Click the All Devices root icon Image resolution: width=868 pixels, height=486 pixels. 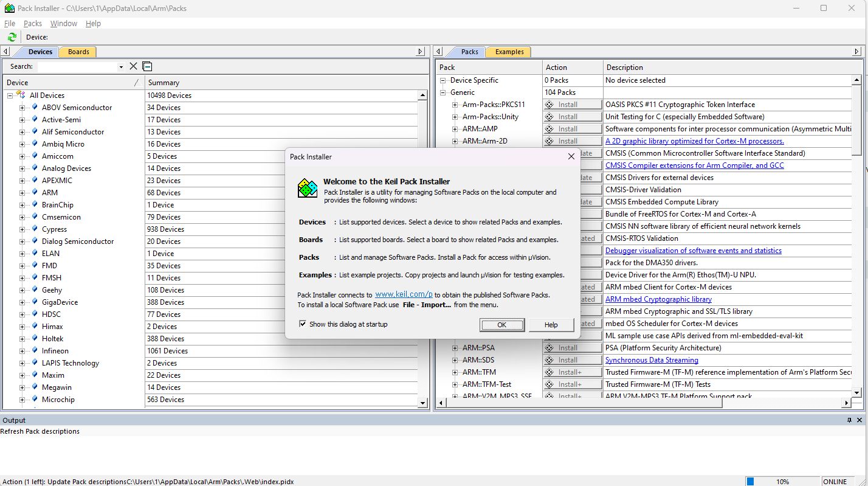(x=21, y=95)
